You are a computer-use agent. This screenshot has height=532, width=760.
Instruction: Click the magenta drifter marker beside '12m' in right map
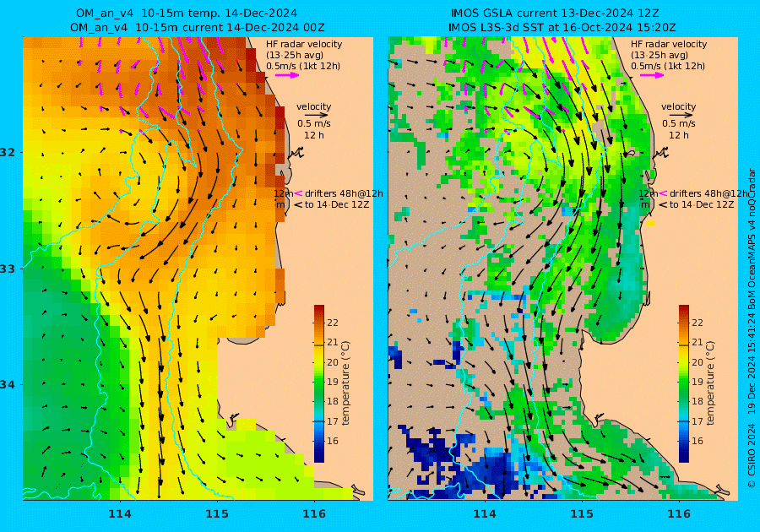pos(663,193)
